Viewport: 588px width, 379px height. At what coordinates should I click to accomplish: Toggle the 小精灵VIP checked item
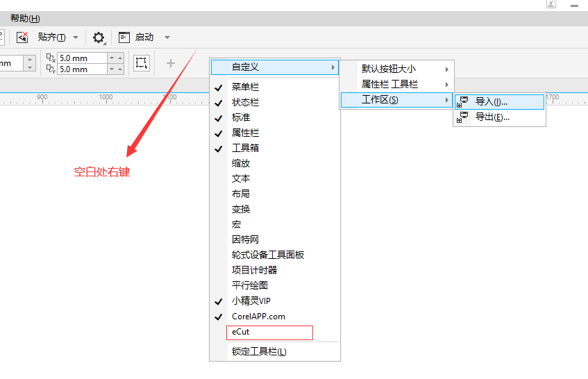click(x=275, y=301)
